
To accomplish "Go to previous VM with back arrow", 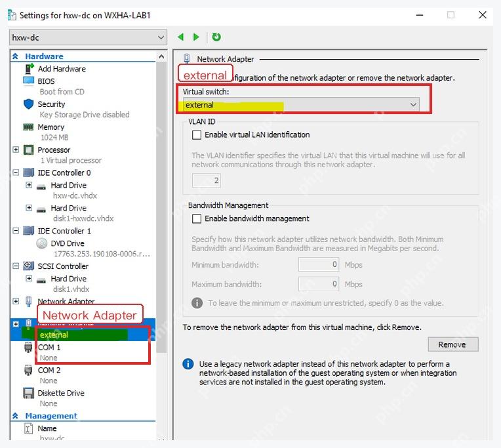I will [x=181, y=37].
